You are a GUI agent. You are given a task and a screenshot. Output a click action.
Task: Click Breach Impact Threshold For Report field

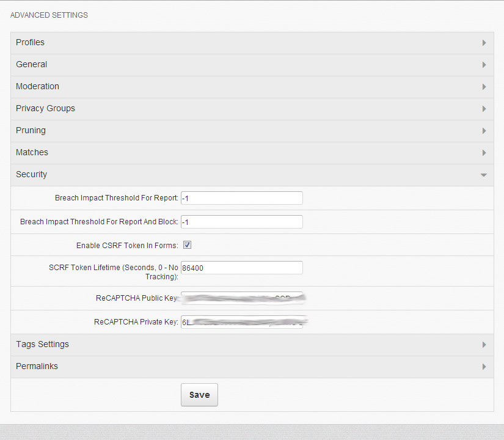pyautogui.click(x=241, y=198)
